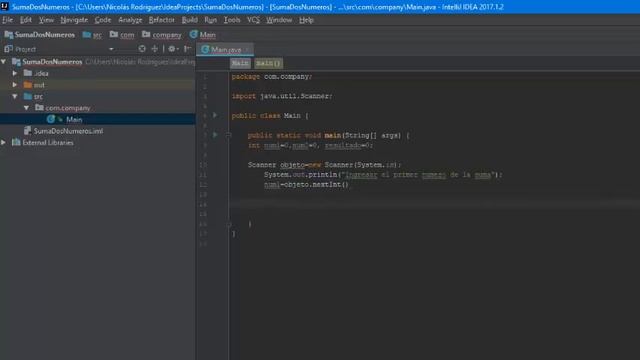Open the Help menu
This screenshot has width=640, height=360.
306,20
